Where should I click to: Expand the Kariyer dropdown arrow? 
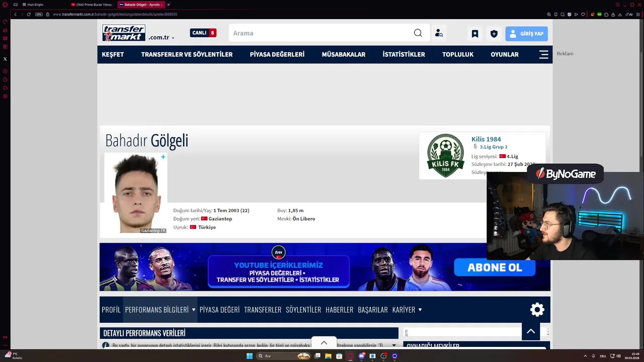(420, 310)
